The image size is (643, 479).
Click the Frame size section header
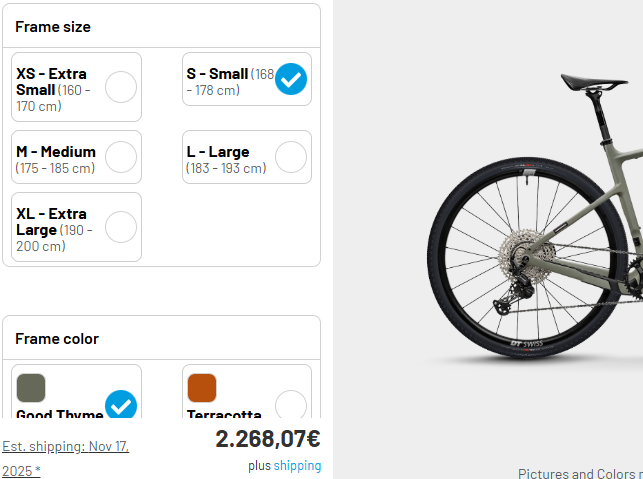53,27
